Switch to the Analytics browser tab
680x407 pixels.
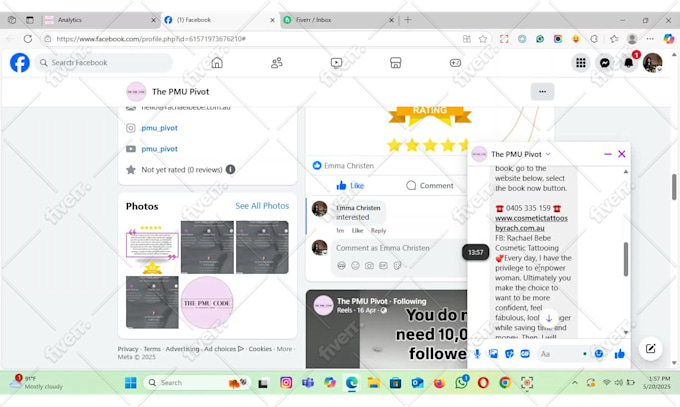coord(100,20)
